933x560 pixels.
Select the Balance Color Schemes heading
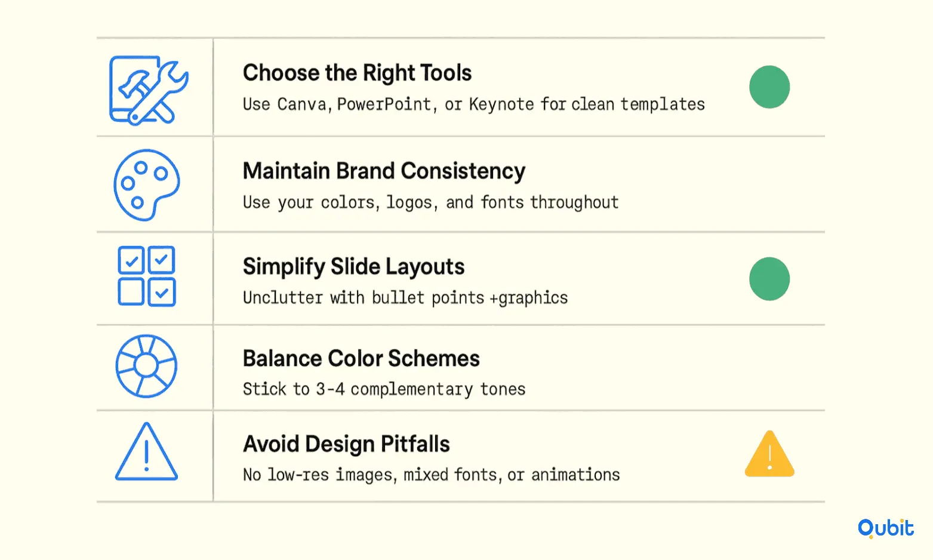tap(361, 359)
